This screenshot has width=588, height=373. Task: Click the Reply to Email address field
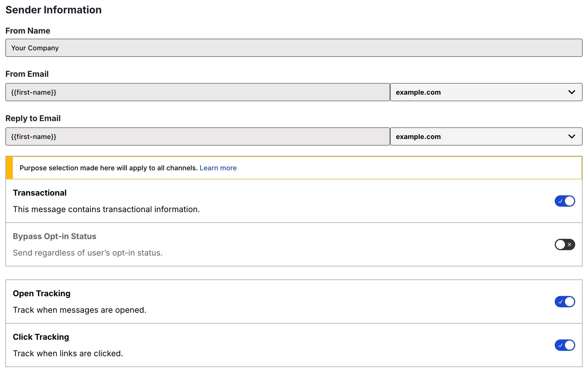[197, 136]
